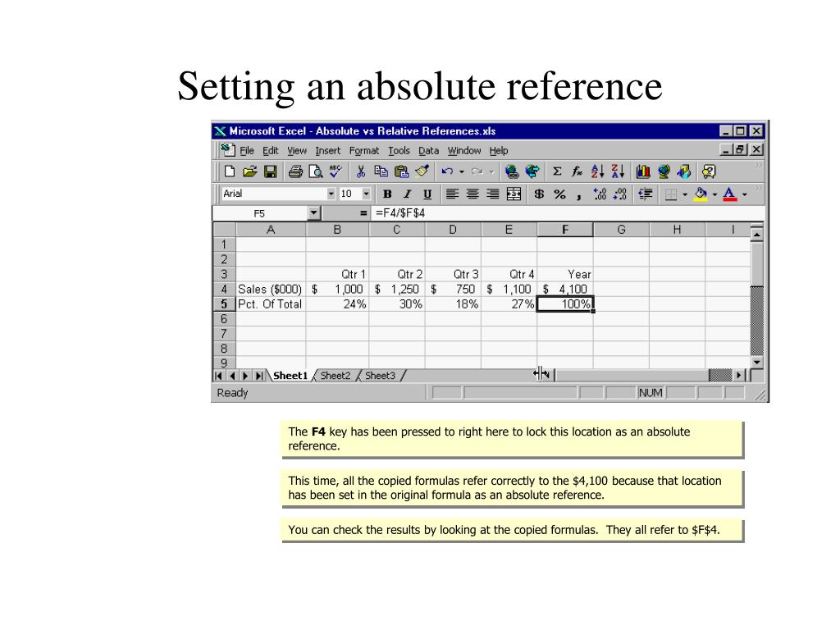The height and width of the screenshot is (630, 840).
Task: Open the Tools menu
Action: point(399,151)
